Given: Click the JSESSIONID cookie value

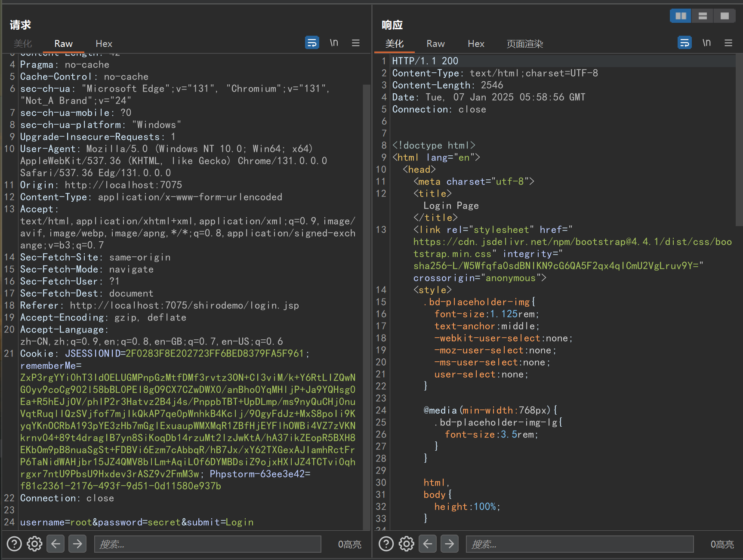Looking at the screenshot, I should tap(215, 354).
